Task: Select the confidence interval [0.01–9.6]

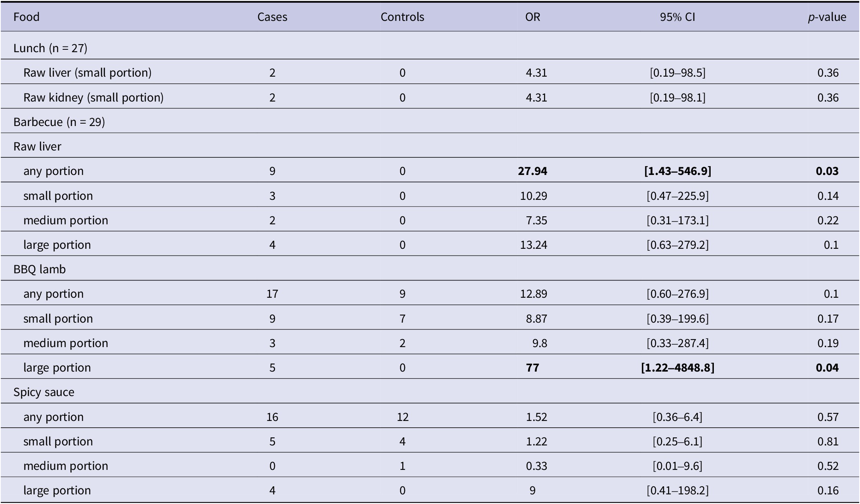Action: click(x=677, y=466)
